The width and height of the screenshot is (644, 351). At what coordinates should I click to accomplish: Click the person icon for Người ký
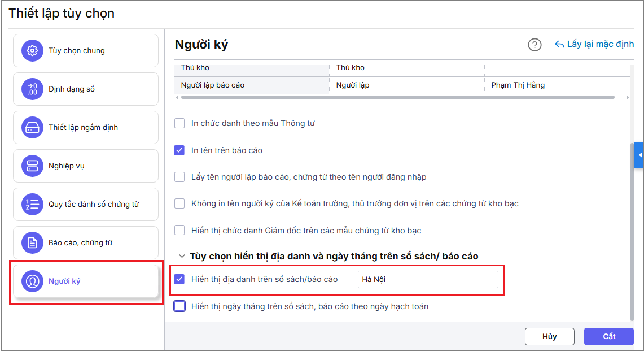(x=32, y=281)
